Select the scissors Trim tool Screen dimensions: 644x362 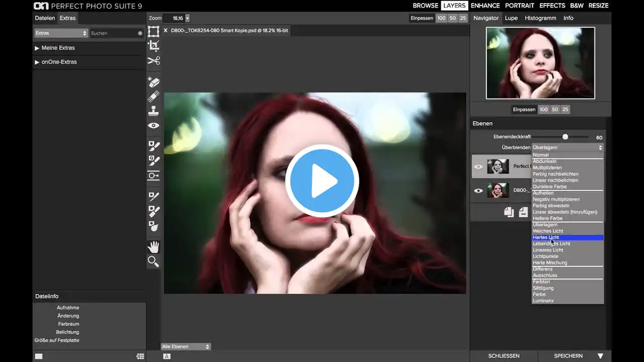(x=153, y=61)
